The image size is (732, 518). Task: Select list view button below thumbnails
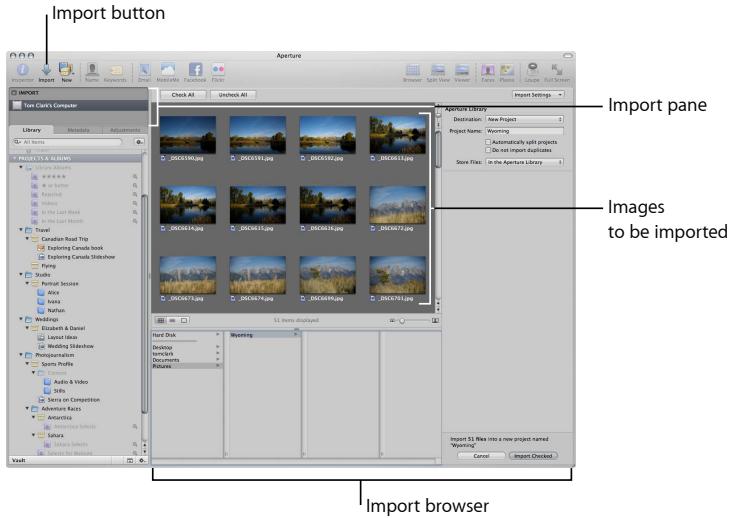[172, 321]
